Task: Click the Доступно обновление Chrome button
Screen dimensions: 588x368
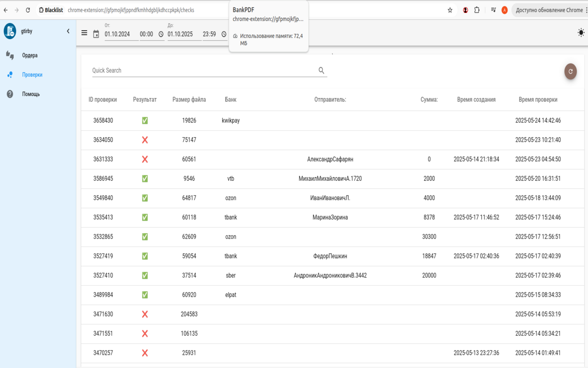Action: (549, 10)
